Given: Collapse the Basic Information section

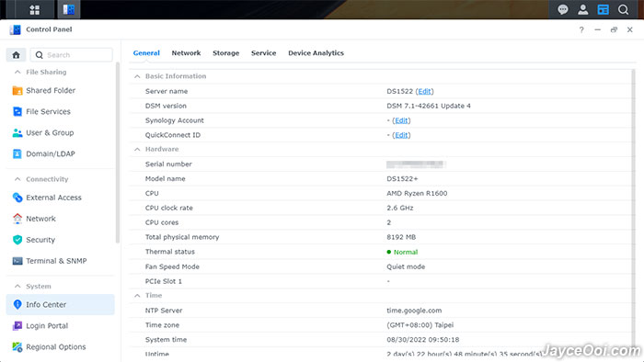Looking at the screenshot, I should coord(137,76).
